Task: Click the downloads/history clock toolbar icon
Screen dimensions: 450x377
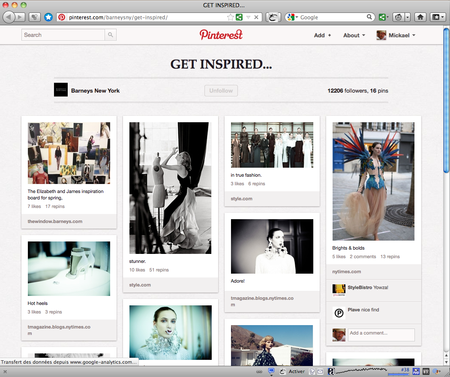Action: (398, 17)
